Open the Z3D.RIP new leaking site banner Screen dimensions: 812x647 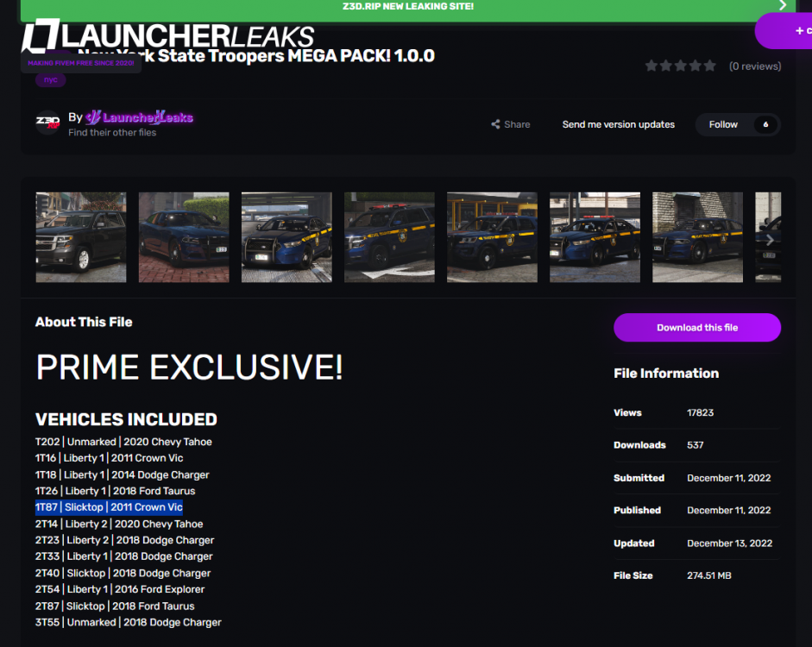pyautogui.click(x=407, y=7)
